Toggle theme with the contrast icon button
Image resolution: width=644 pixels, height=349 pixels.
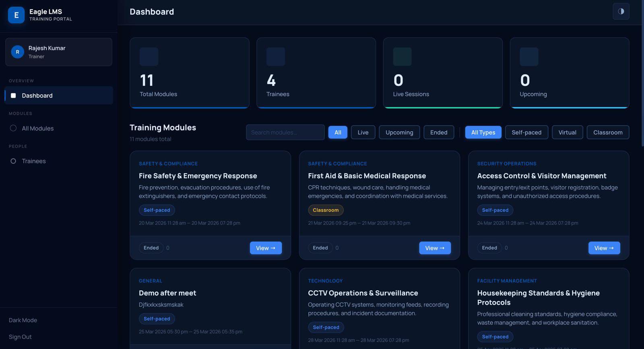point(621,11)
